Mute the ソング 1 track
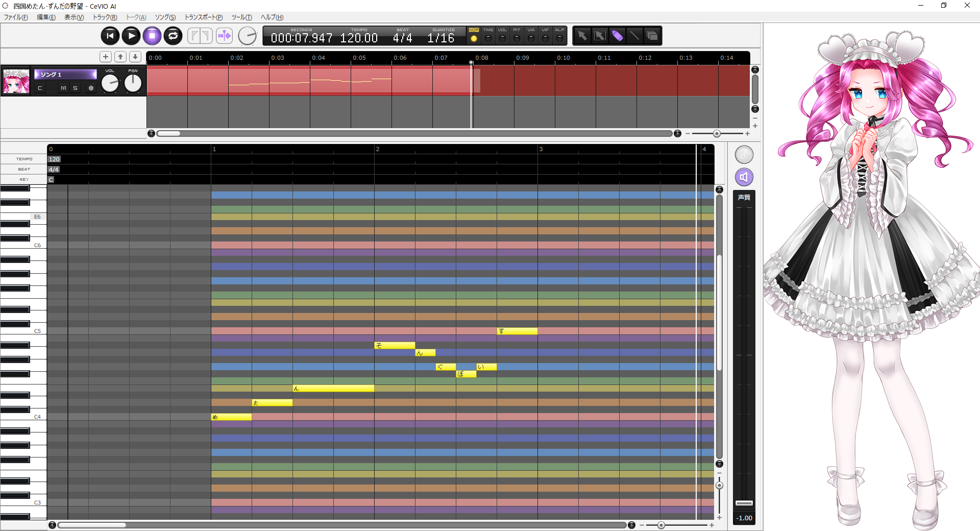Screen dimensions: 980x531 pos(63,88)
